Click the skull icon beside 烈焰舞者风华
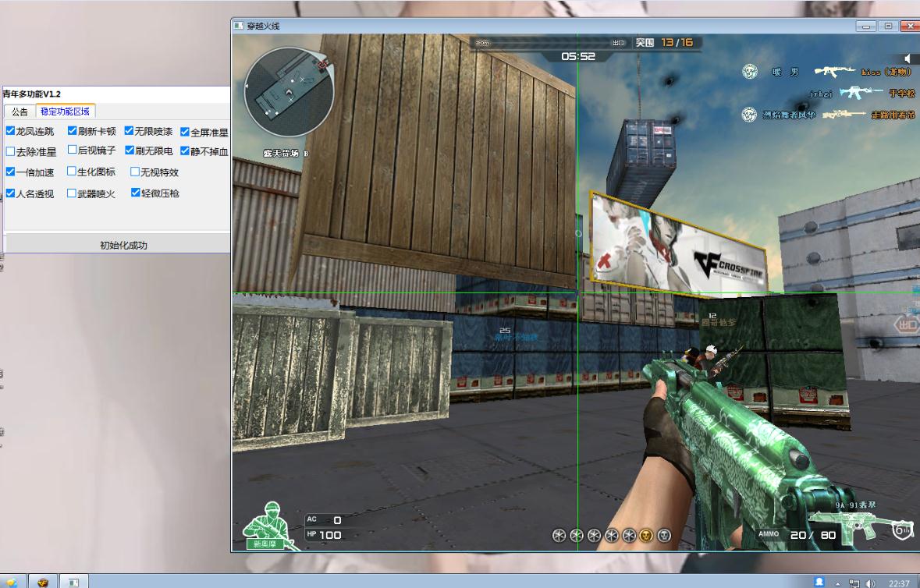 point(749,115)
